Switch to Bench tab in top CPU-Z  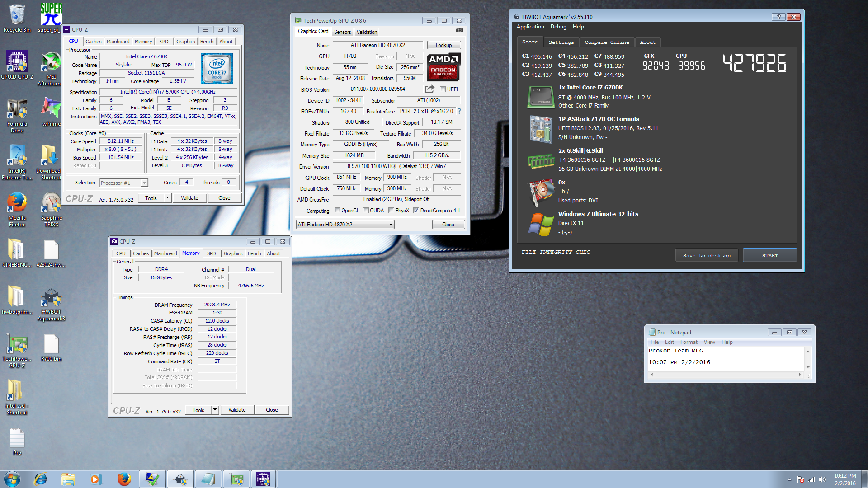pos(207,42)
